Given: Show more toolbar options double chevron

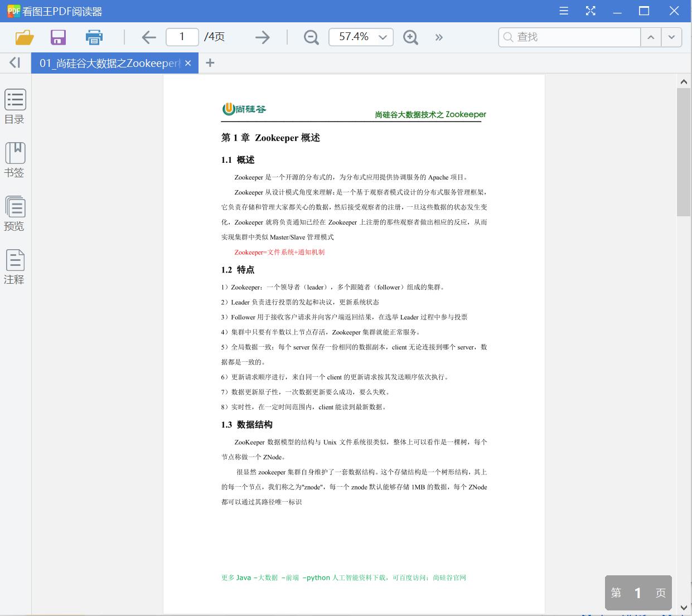Looking at the screenshot, I should coord(439,37).
